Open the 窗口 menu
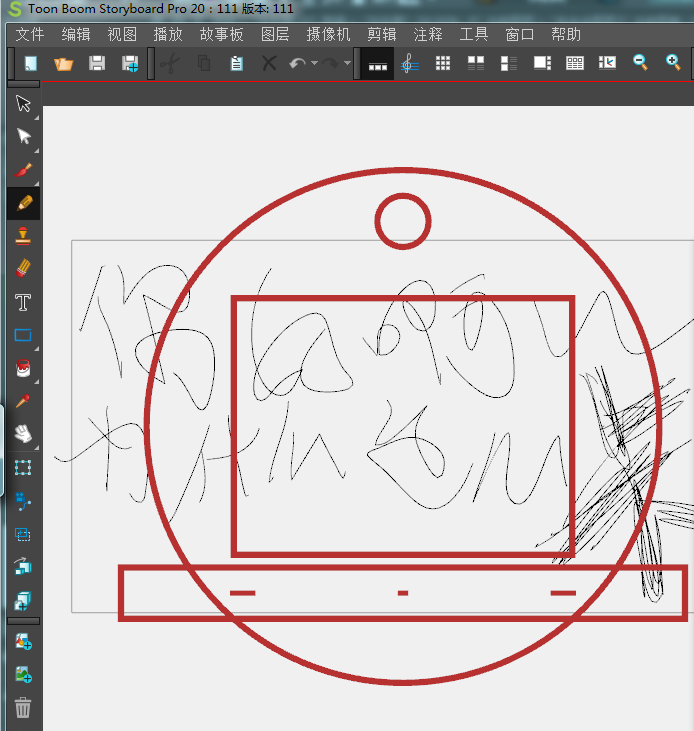Screen dimensions: 694x731 [520, 34]
